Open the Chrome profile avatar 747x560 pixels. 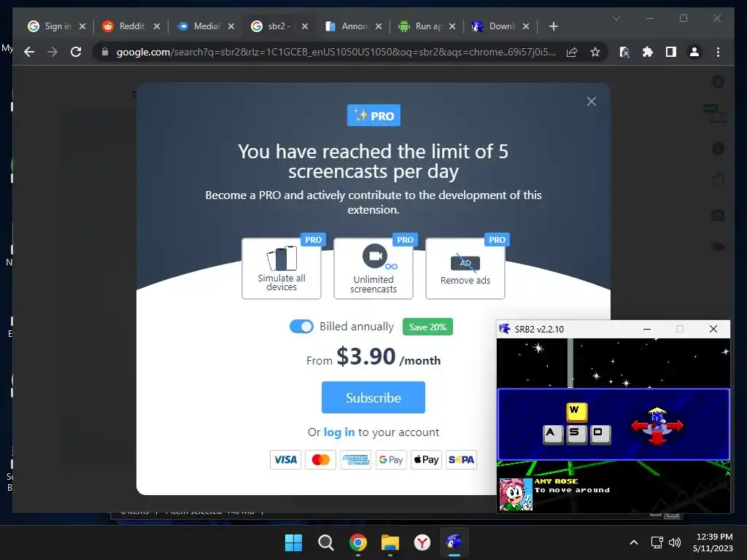(x=694, y=52)
